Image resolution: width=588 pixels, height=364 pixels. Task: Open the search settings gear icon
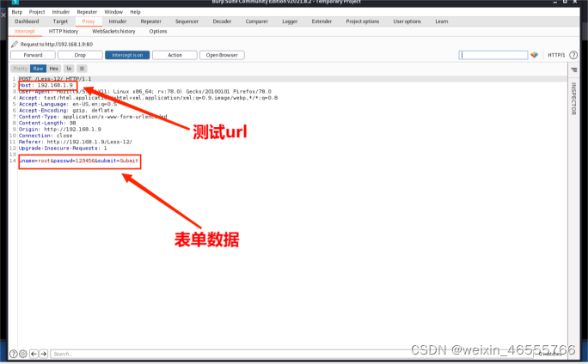(x=23, y=354)
